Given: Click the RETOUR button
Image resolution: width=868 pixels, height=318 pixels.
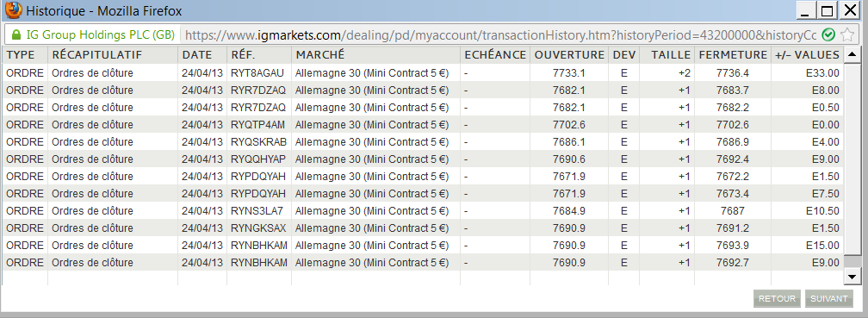Looking at the screenshot, I should 777,298.
